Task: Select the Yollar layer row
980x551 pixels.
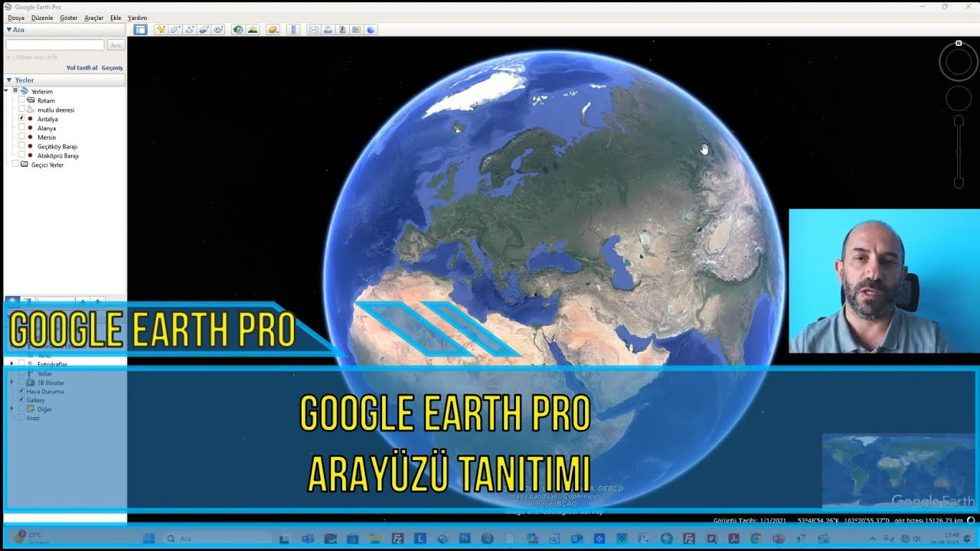Action: [x=44, y=373]
